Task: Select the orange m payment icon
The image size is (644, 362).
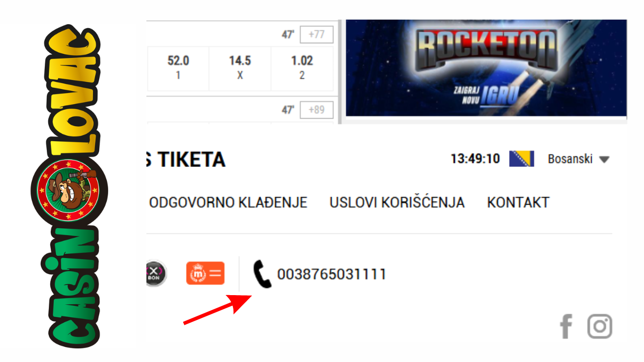Action: coord(205,274)
